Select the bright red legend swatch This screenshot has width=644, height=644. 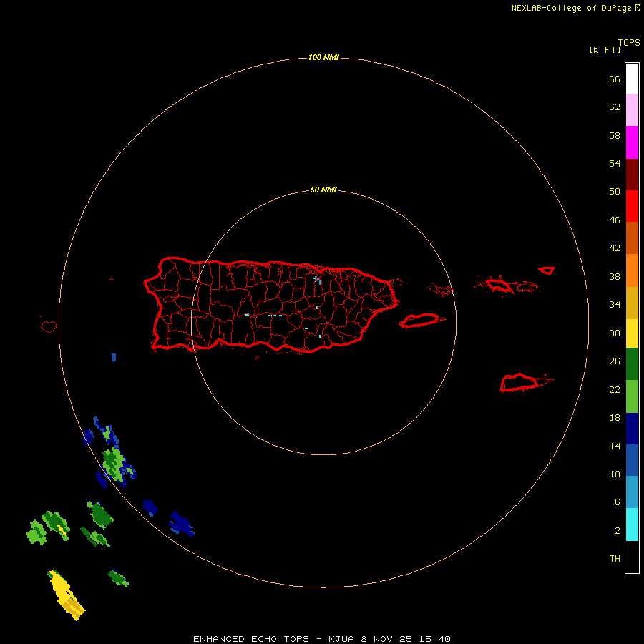pos(632,206)
